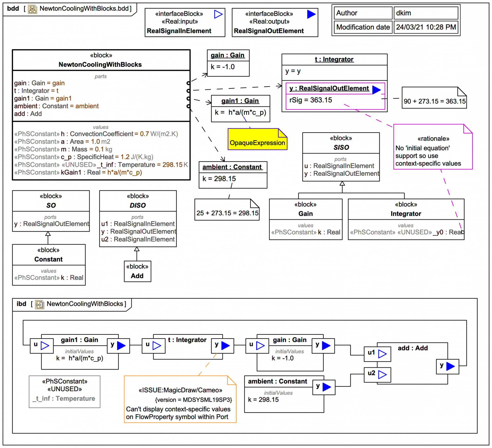Select the unused _t_inf : Temperature box
Image resolution: width=492 pixels, height=448 pixels.
click(65, 391)
